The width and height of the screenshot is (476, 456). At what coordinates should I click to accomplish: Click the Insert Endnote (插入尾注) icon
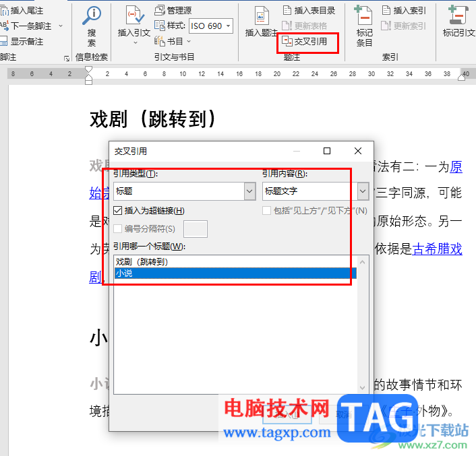pos(5,11)
